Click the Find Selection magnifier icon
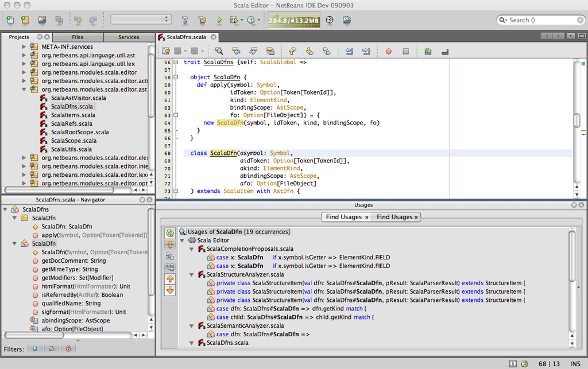This screenshot has height=369, width=588. click(219, 51)
